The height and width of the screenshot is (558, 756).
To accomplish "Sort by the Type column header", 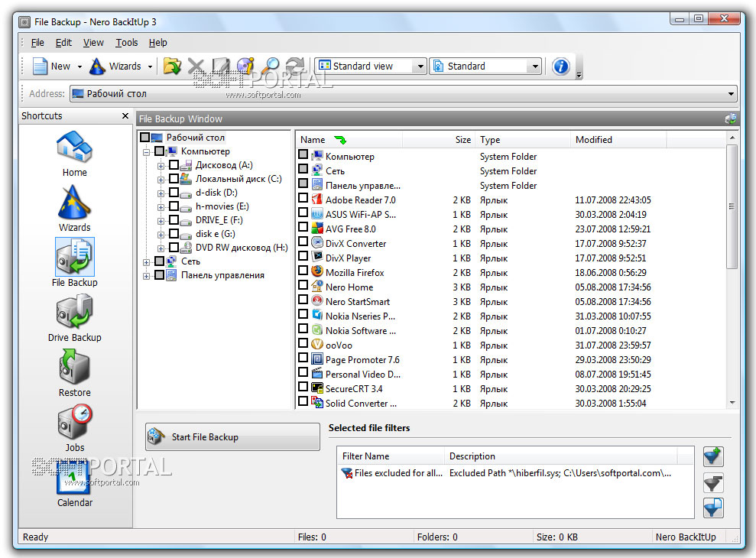I will point(523,139).
